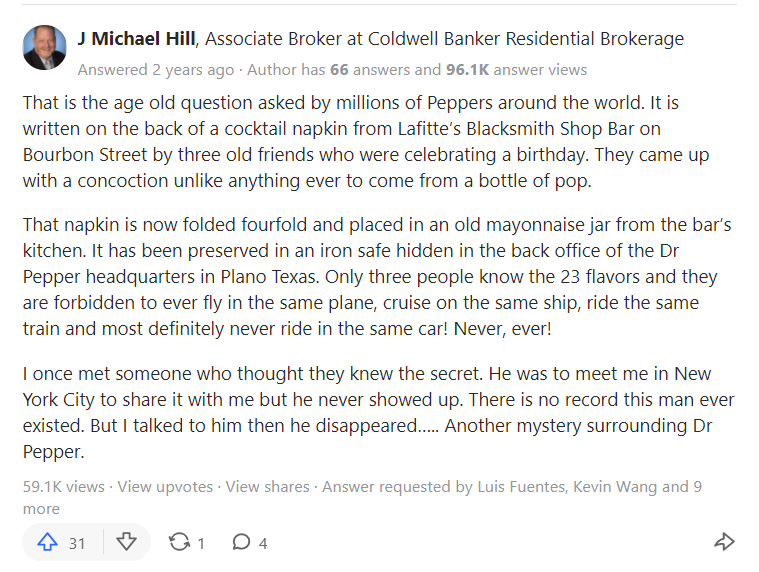
Task: Upvote the answer with the blue arrow
Action: tap(47, 542)
